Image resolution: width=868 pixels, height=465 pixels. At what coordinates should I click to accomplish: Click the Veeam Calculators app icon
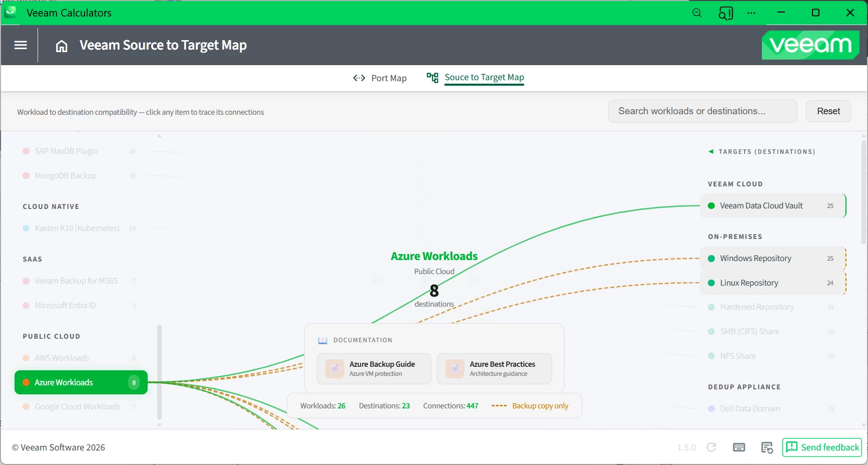tap(11, 12)
